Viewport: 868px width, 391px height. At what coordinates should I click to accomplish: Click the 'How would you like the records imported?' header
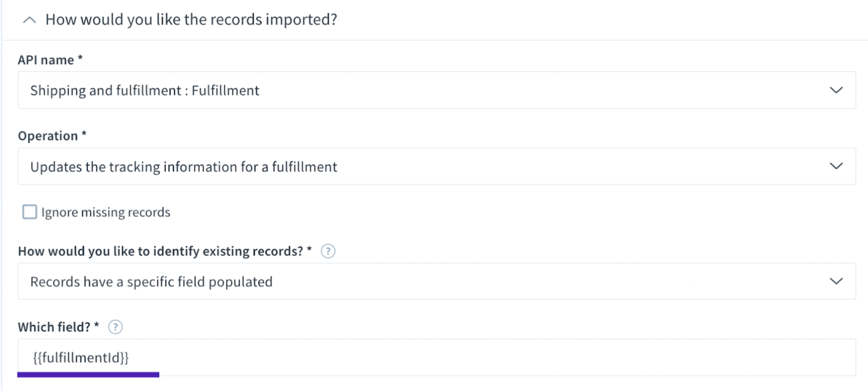(191, 20)
